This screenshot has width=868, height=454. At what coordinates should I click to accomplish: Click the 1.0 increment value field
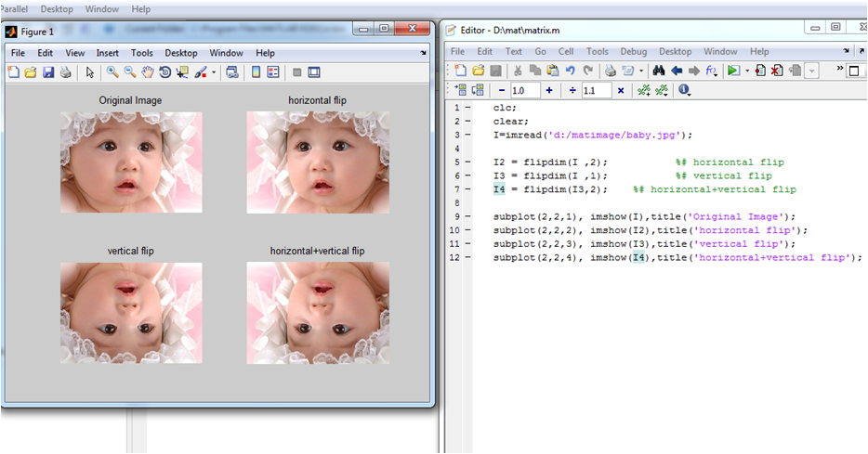pyautogui.click(x=525, y=90)
